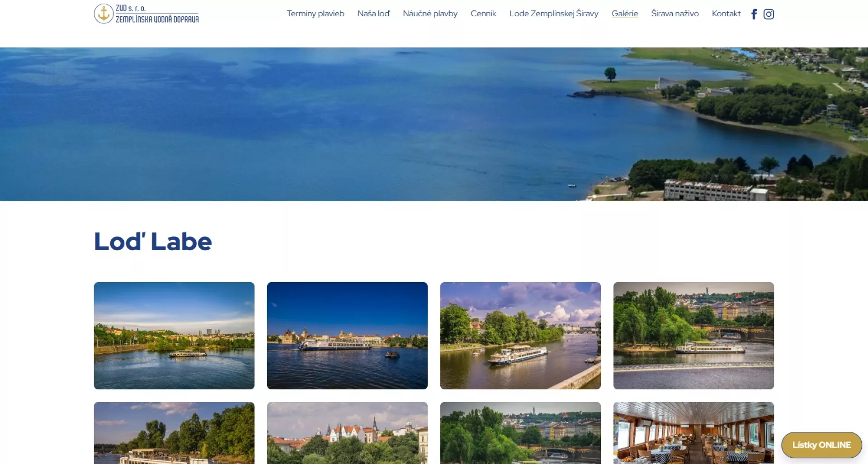
Task: Open Termíny plavieb menu item
Action: (x=316, y=14)
